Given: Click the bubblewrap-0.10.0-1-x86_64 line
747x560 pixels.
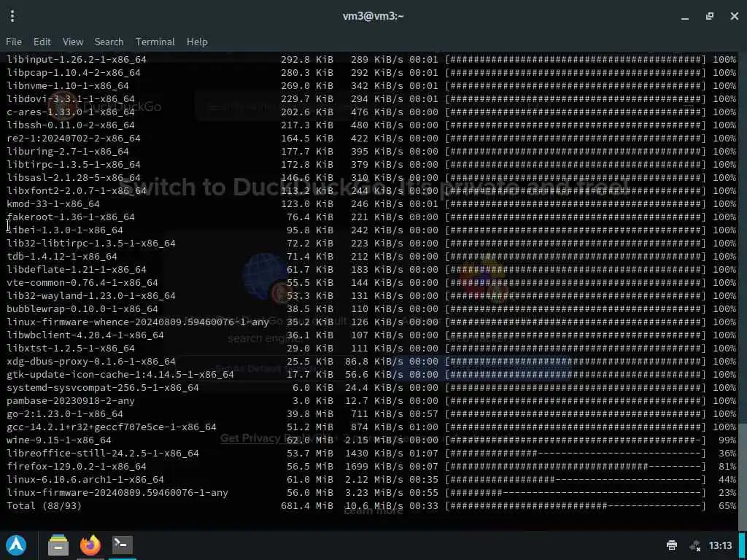Looking at the screenshot, I should (x=371, y=309).
